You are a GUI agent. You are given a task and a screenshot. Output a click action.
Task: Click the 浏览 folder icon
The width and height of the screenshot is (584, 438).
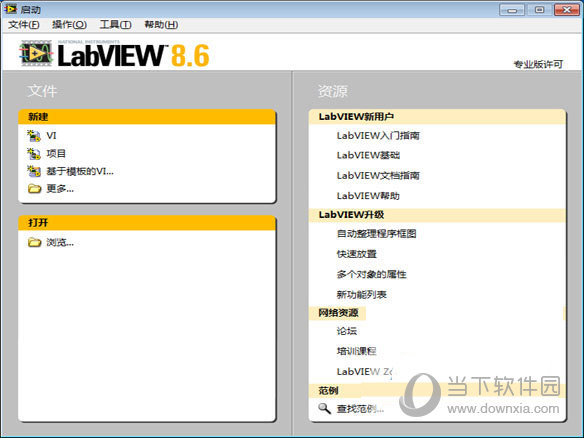pyautogui.click(x=34, y=242)
